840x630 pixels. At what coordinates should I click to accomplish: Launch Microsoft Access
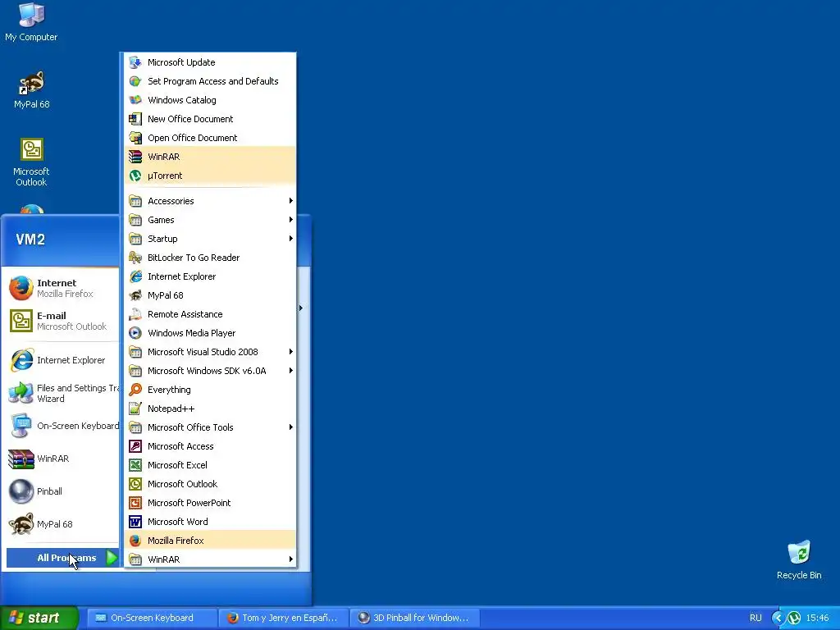210,446
